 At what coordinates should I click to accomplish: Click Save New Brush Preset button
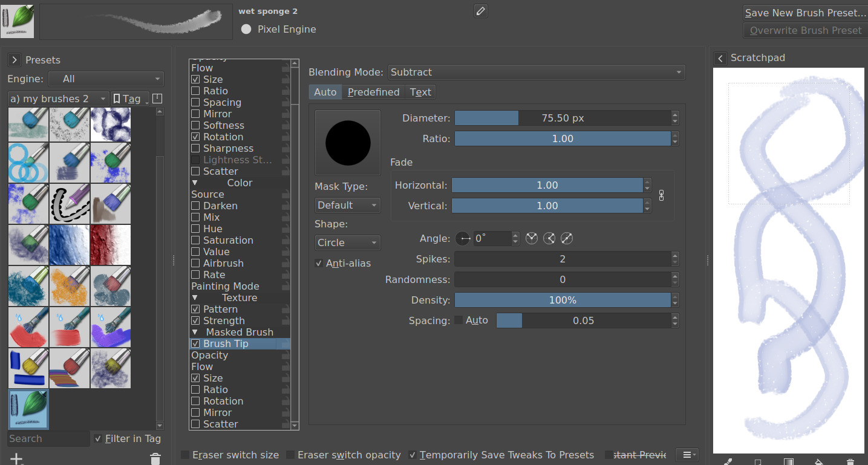804,13
